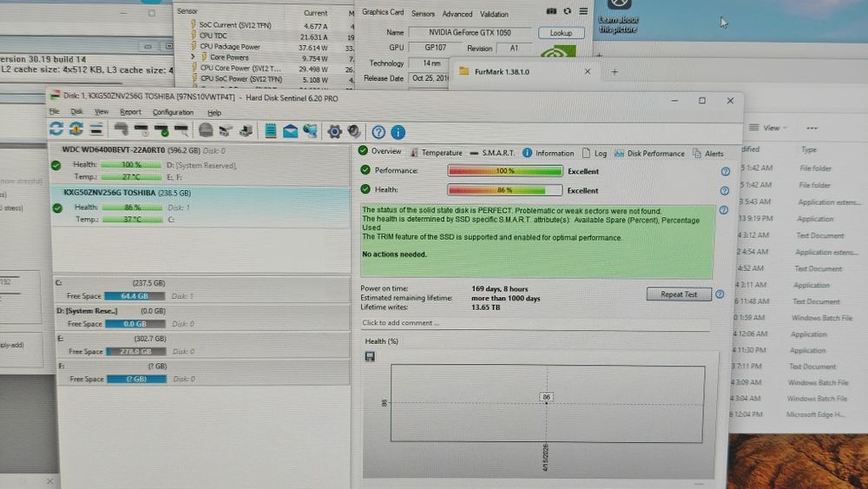This screenshot has height=489, width=868.
Task: Select the WDC WD6400BEVT-22A0RT0 disk entry
Action: click(201, 164)
